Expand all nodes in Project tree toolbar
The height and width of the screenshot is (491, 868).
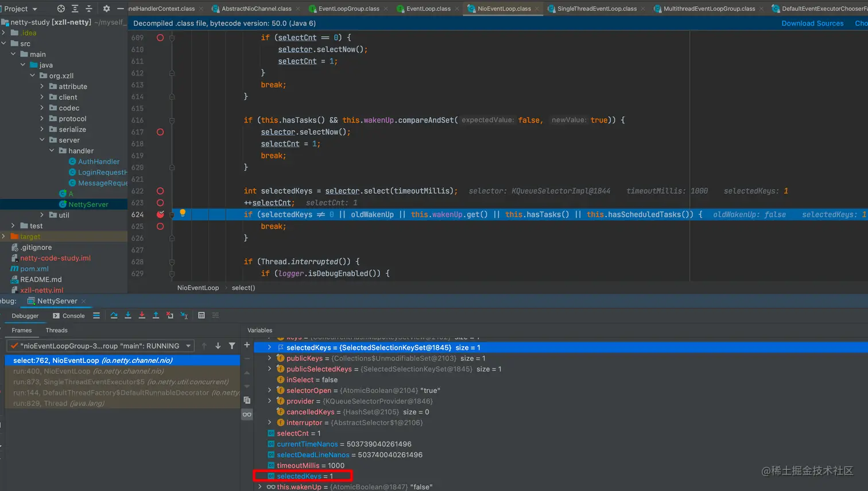tap(75, 9)
